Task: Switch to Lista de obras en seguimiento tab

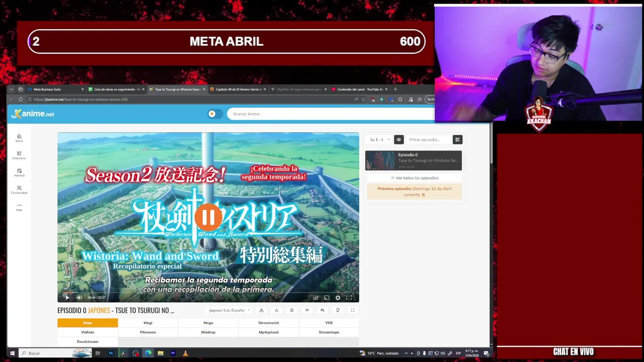Action: click(117, 89)
